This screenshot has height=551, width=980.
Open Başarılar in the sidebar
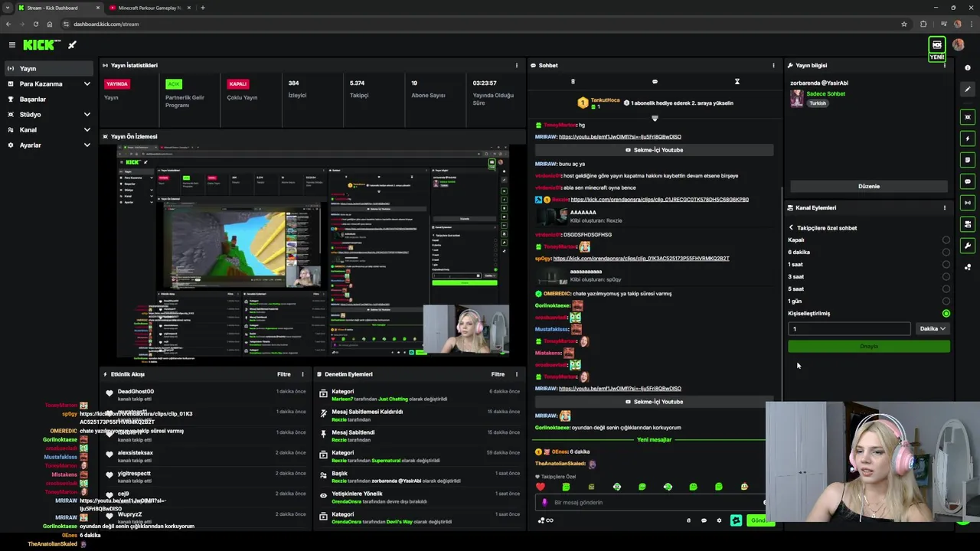pyautogui.click(x=49, y=99)
